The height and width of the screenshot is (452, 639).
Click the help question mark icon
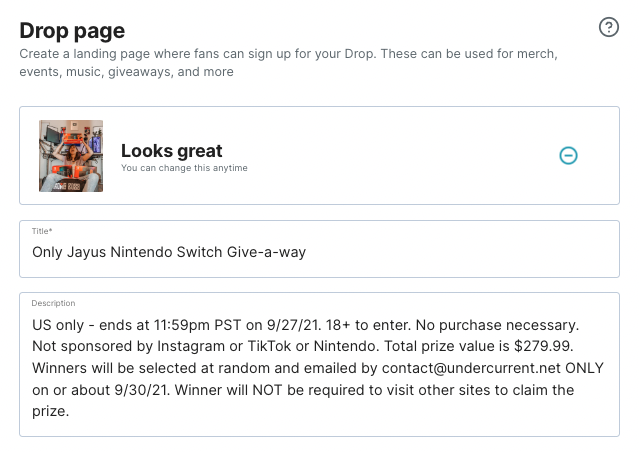[608, 27]
